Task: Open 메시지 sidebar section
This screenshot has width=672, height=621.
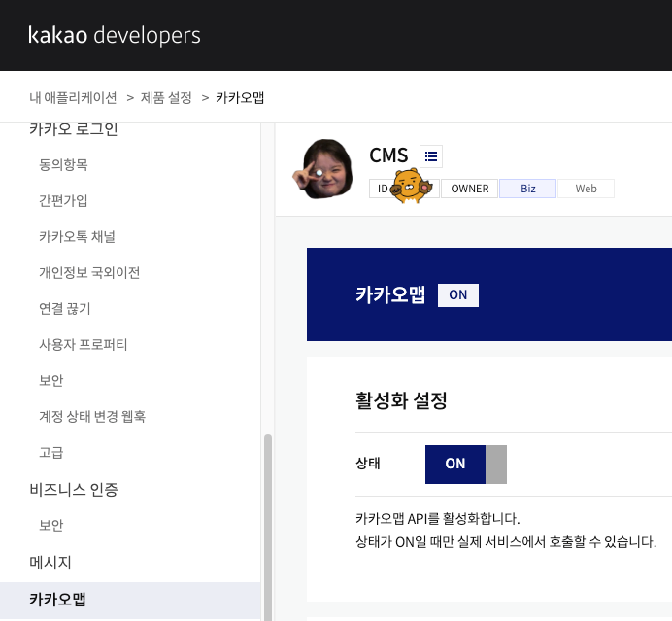Action: [50, 563]
